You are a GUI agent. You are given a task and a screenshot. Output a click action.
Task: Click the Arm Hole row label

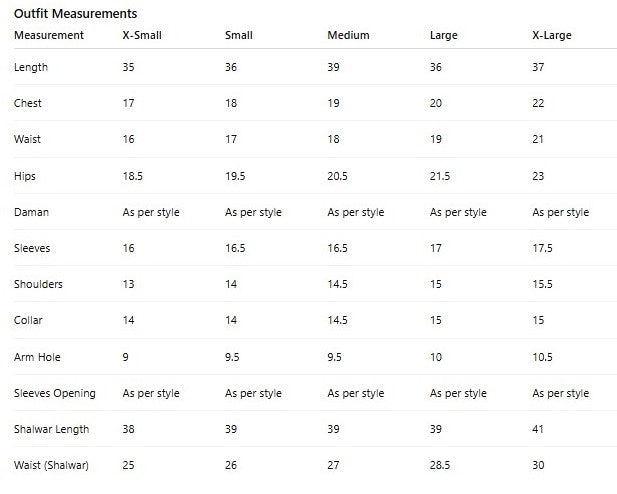(x=35, y=357)
